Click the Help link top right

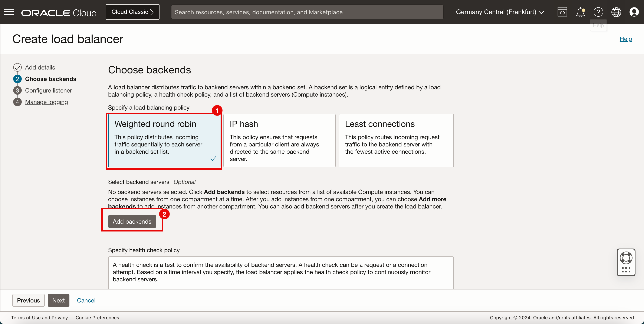point(625,39)
